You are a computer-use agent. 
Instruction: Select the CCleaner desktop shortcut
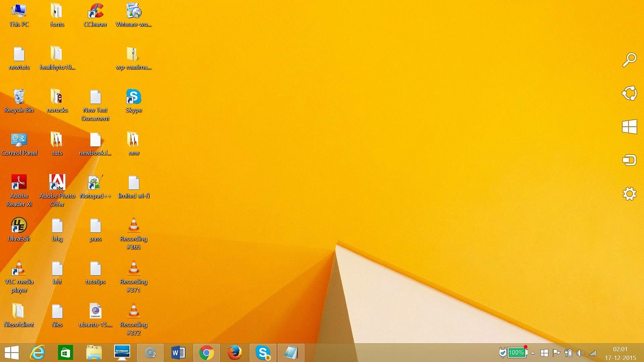point(95,16)
